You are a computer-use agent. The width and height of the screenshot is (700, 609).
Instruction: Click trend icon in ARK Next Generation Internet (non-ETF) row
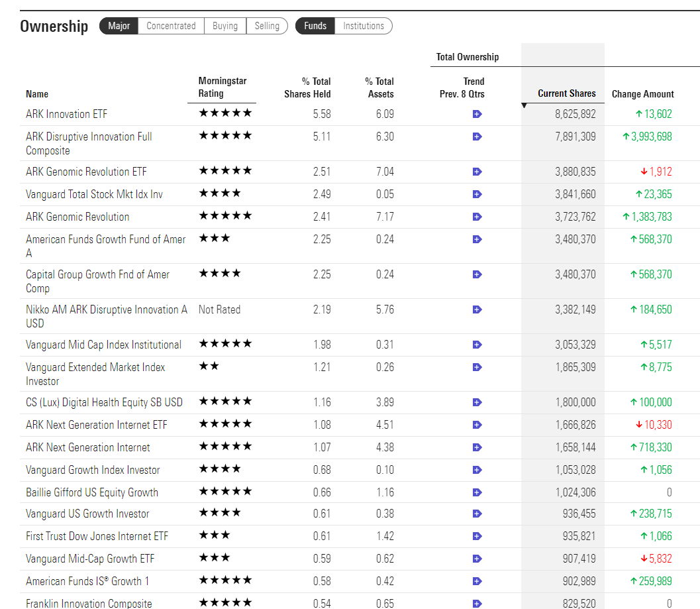click(x=477, y=447)
